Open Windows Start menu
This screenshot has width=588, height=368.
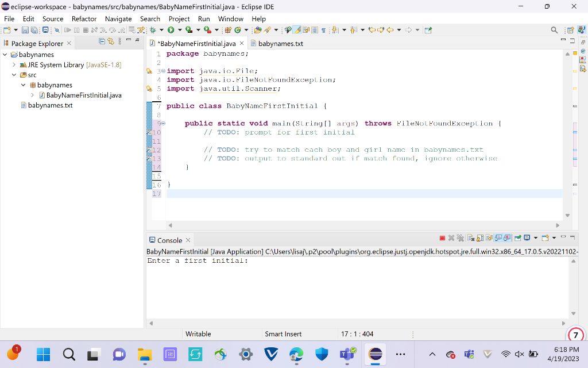[x=43, y=354]
